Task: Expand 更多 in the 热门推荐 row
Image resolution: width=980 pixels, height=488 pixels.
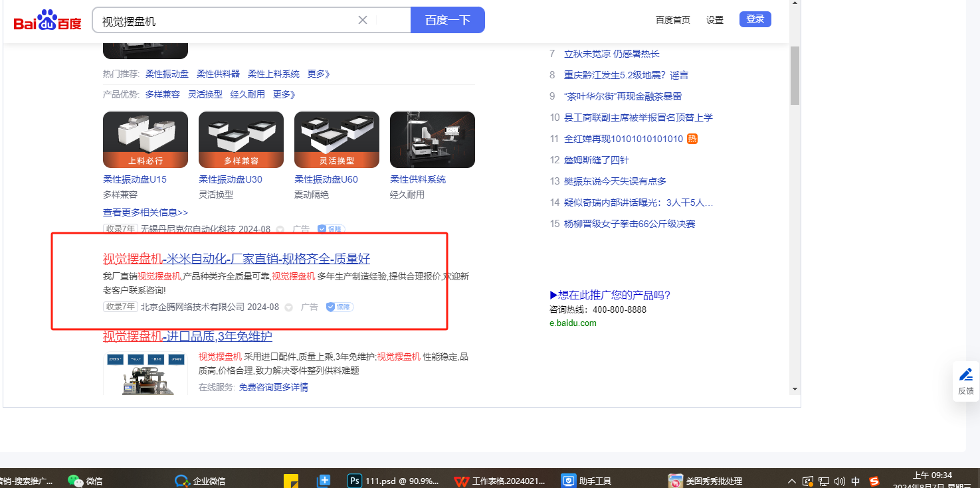Action: coord(318,74)
